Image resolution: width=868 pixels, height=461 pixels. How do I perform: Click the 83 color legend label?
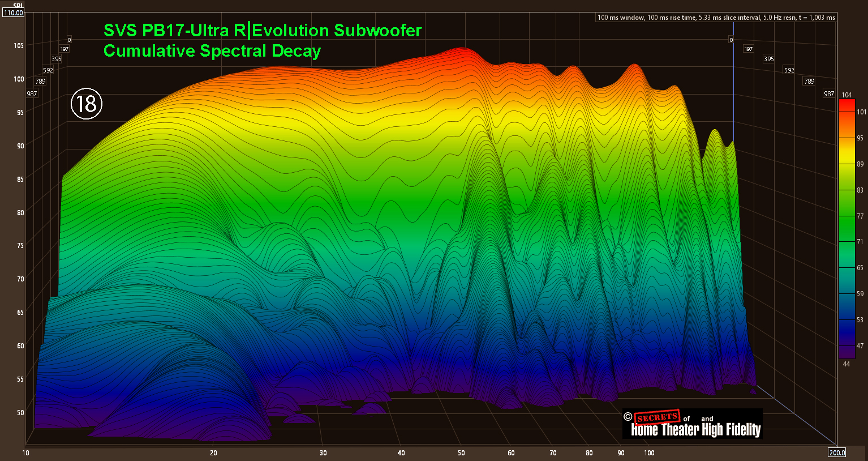pyautogui.click(x=860, y=190)
